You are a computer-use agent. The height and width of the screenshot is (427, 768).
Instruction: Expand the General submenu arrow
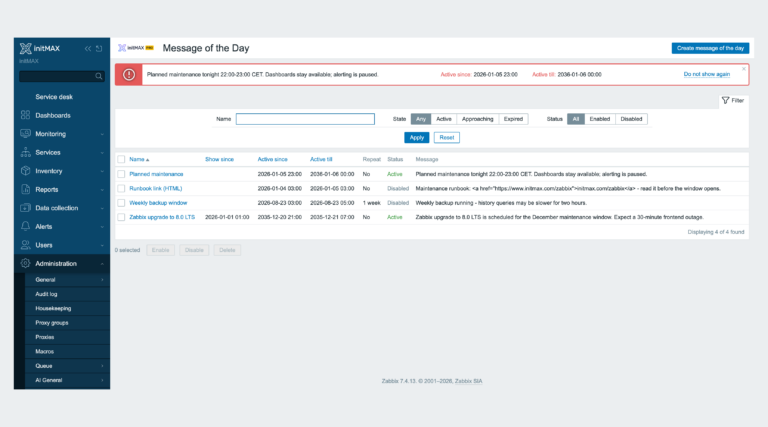[102, 280]
